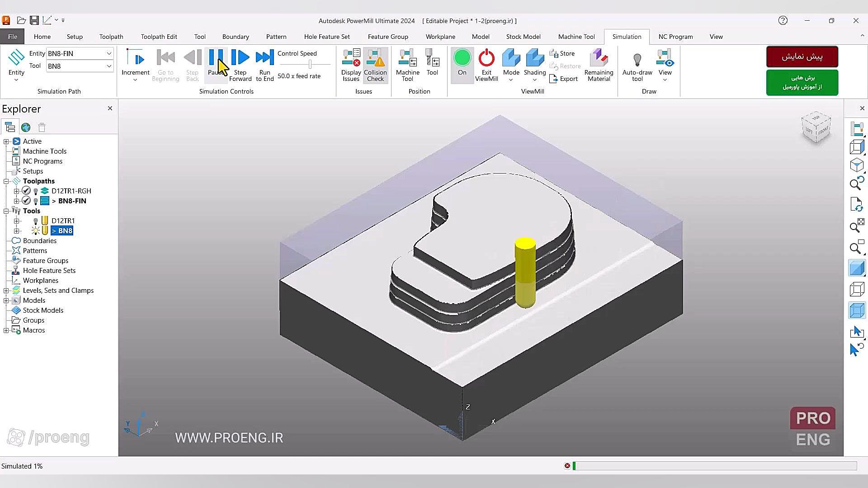This screenshot has width=868, height=488.
Task: Open ViewMill Mode options
Action: pyautogui.click(x=511, y=65)
